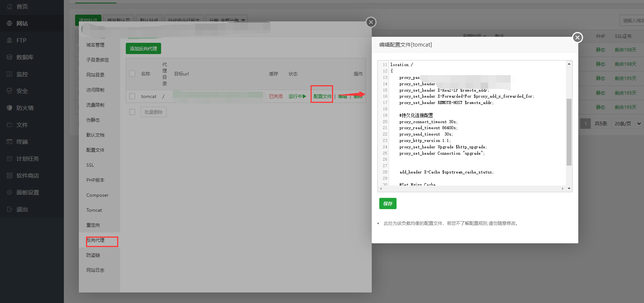Click page number 1 in pagination
644x303 pixels.
click(x=585, y=124)
